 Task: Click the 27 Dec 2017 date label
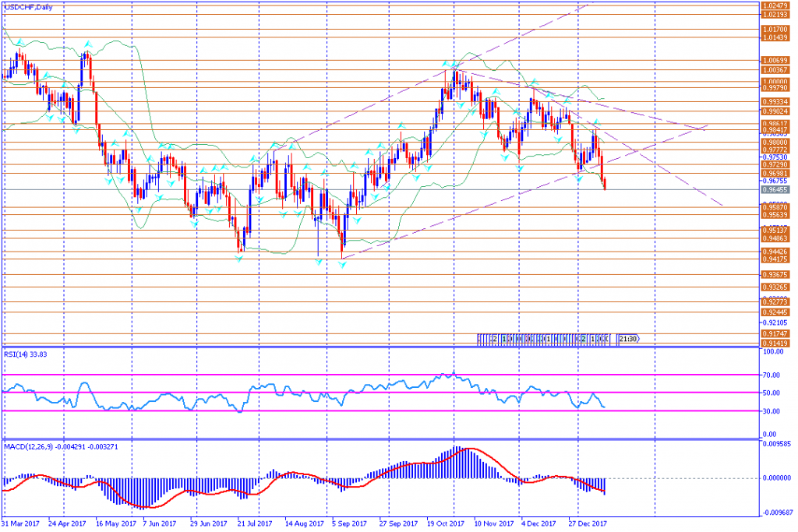click(587, 525)
